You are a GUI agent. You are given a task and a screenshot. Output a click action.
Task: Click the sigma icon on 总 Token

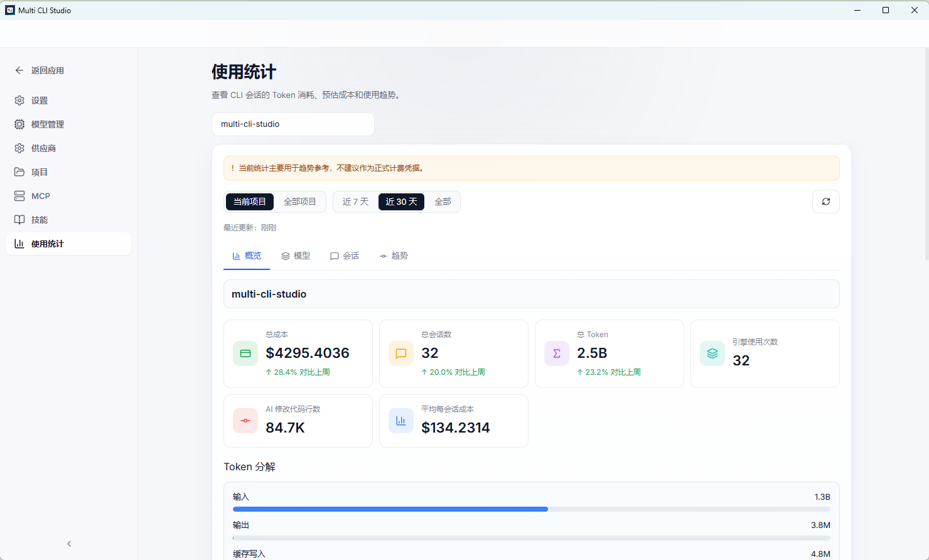(557, 353)
